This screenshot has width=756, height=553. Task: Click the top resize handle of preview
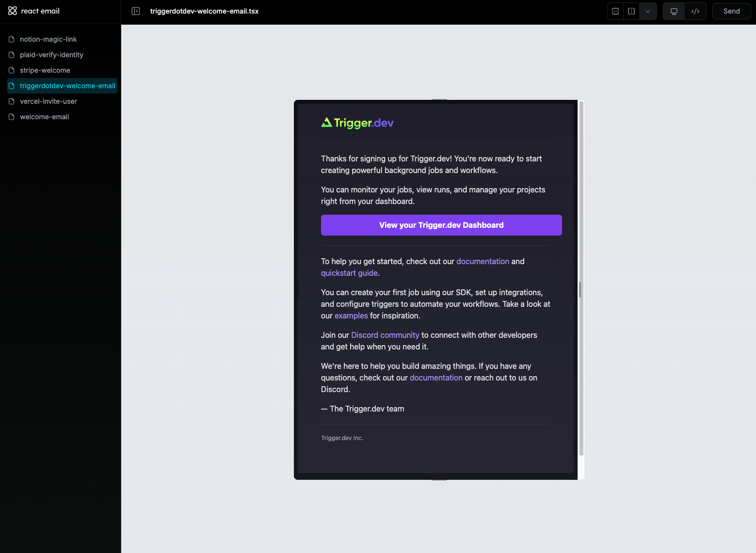click(x=439, y=99)
